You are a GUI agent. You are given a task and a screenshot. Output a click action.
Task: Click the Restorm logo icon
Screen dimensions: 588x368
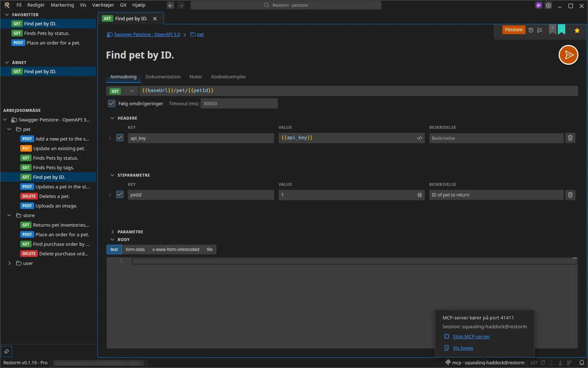click(7, 5)
